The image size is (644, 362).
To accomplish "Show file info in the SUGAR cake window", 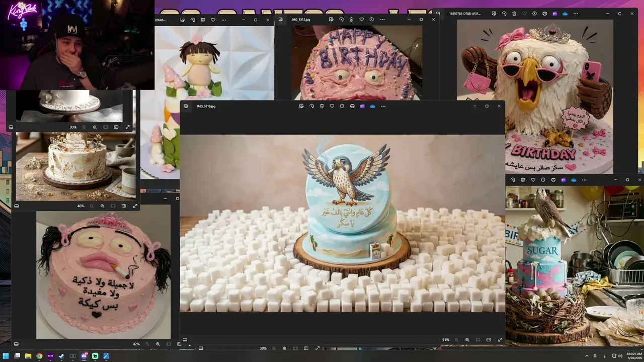I will pos(543,179).
